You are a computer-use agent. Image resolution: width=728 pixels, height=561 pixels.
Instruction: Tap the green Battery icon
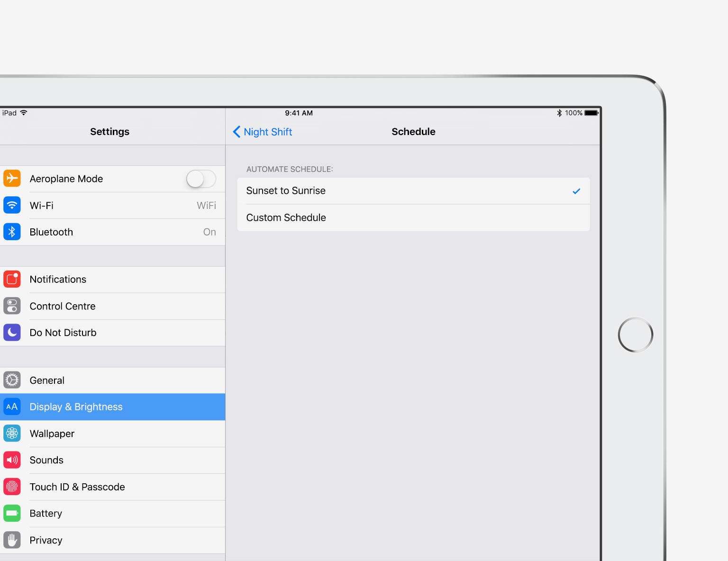pos(12,513)
